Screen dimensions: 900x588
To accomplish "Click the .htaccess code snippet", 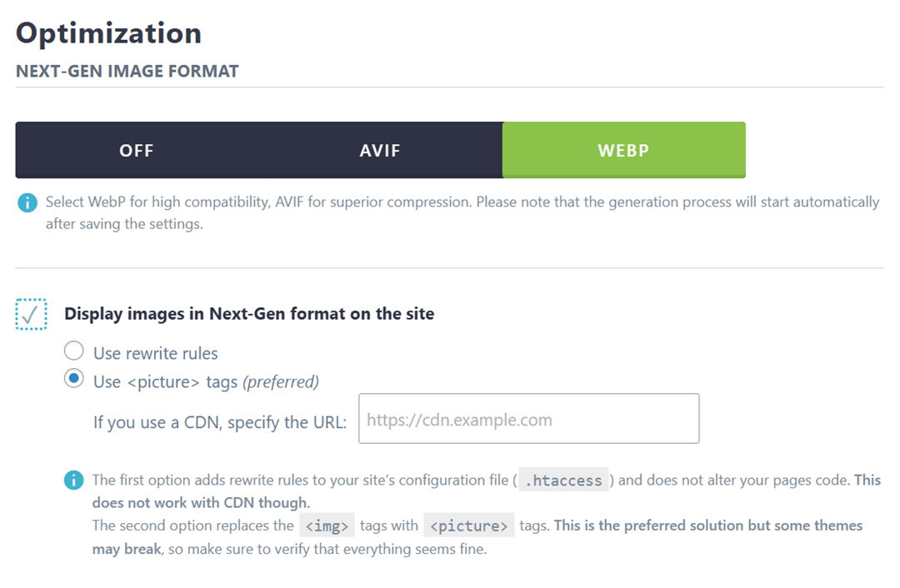I will 563,481.
